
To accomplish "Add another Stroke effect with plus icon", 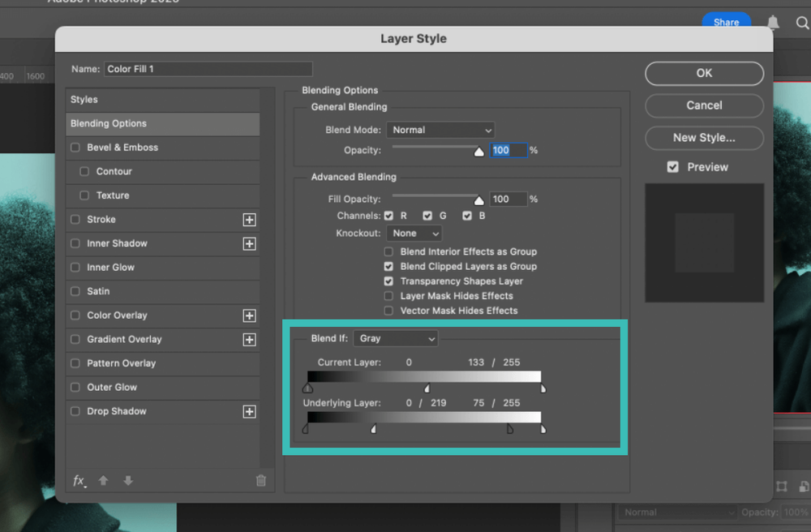I will coord(249,220).
